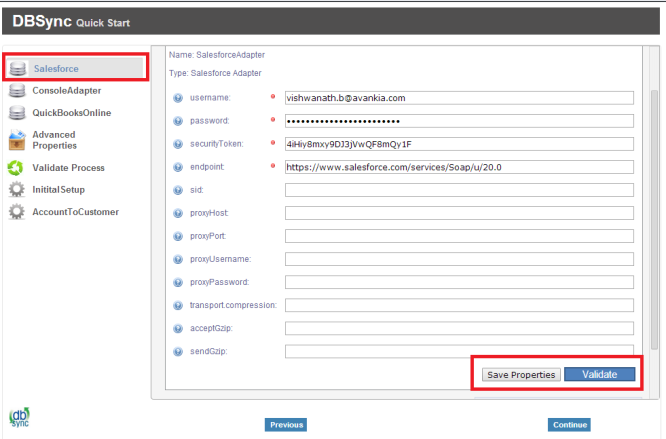Click the Salesforce database icon in sidebar
Viewport: 666px width, 439px height.
coord(17,68)
